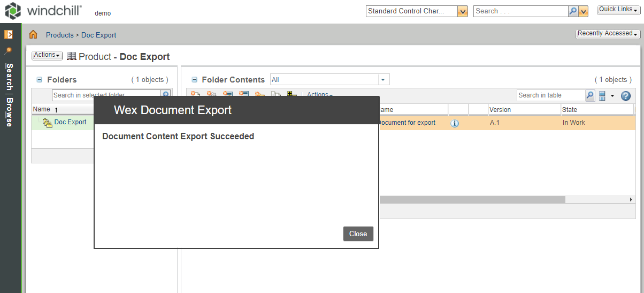Collapse the Folders panel

(x=40, y=80)
